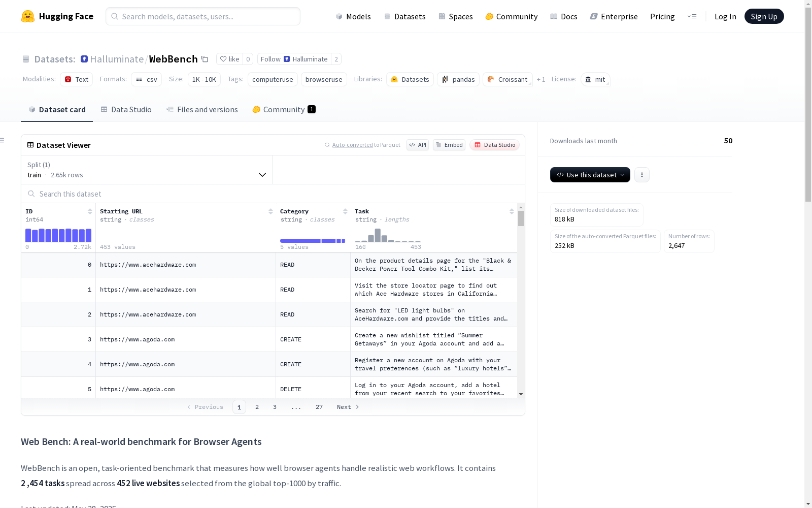Open Docs in the top navigation
This screenshot has height=508, width=812.
pyautogui.click(x=563, y=16)
